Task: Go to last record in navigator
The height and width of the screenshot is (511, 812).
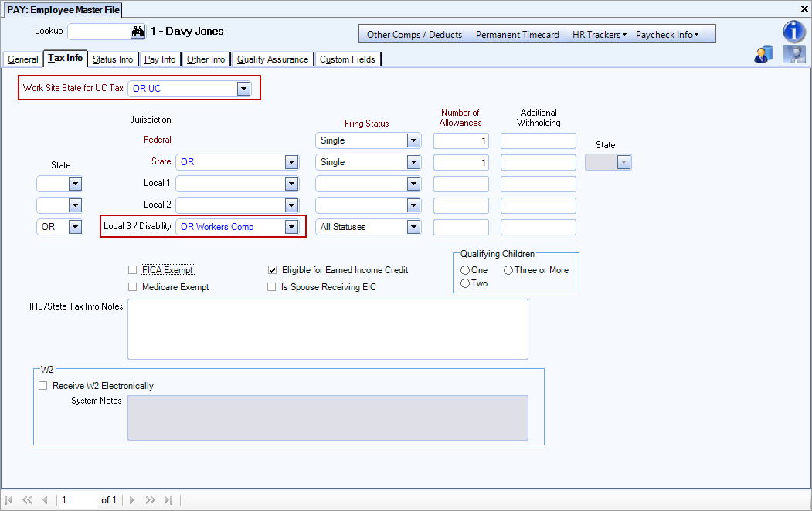Action: pos(168,500)
